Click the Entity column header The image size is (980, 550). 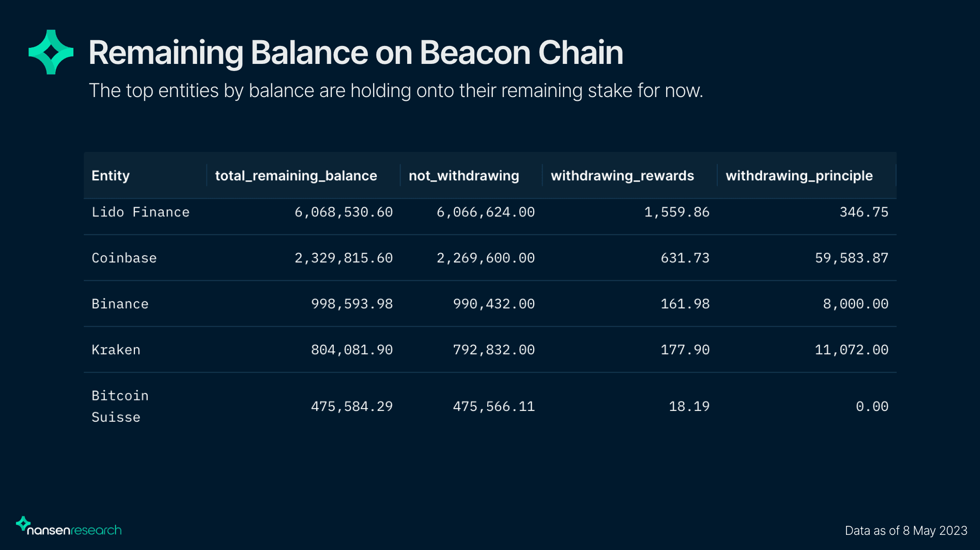pos(111,176)
